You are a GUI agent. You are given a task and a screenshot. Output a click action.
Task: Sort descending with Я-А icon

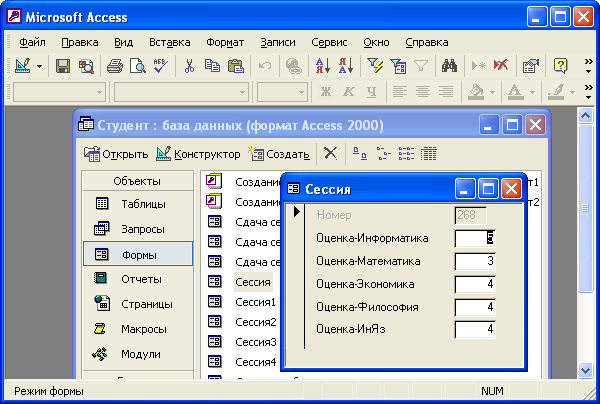click(x=346, y=66)
